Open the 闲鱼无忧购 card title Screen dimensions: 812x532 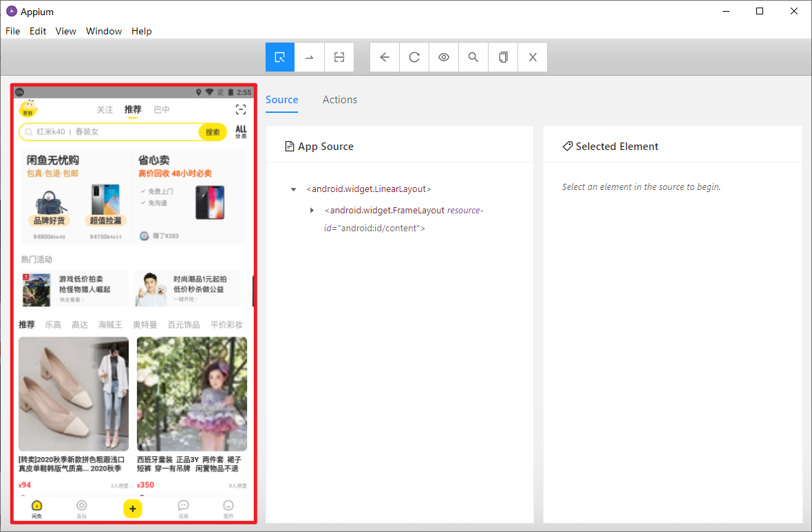[53, 160]
